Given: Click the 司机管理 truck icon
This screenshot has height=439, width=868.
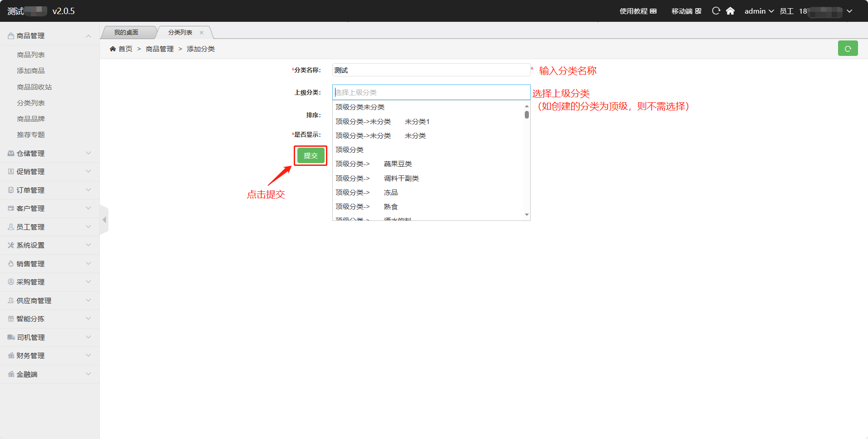Looking at the screenshot, I should coord(11,337).
